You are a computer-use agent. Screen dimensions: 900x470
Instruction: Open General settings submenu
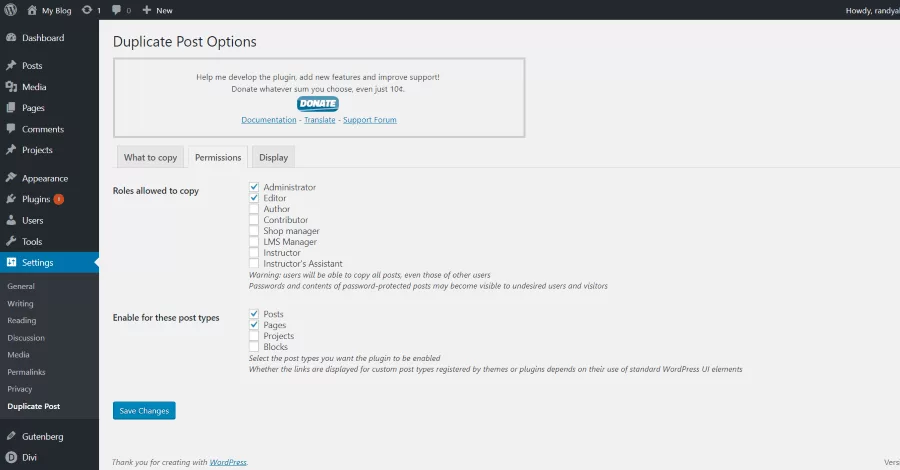click(21, 286)
